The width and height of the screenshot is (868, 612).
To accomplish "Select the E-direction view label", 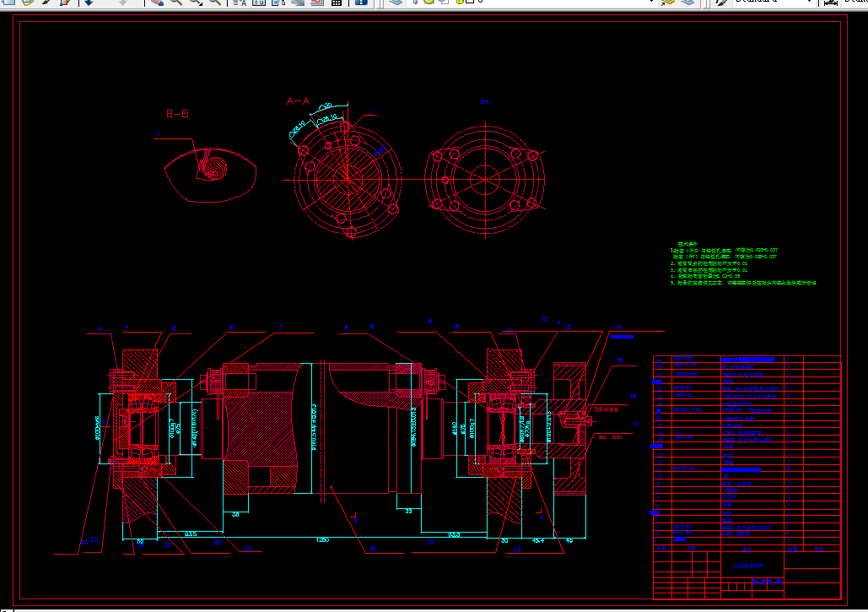I will pyautogui.click(x=484, y=102).
